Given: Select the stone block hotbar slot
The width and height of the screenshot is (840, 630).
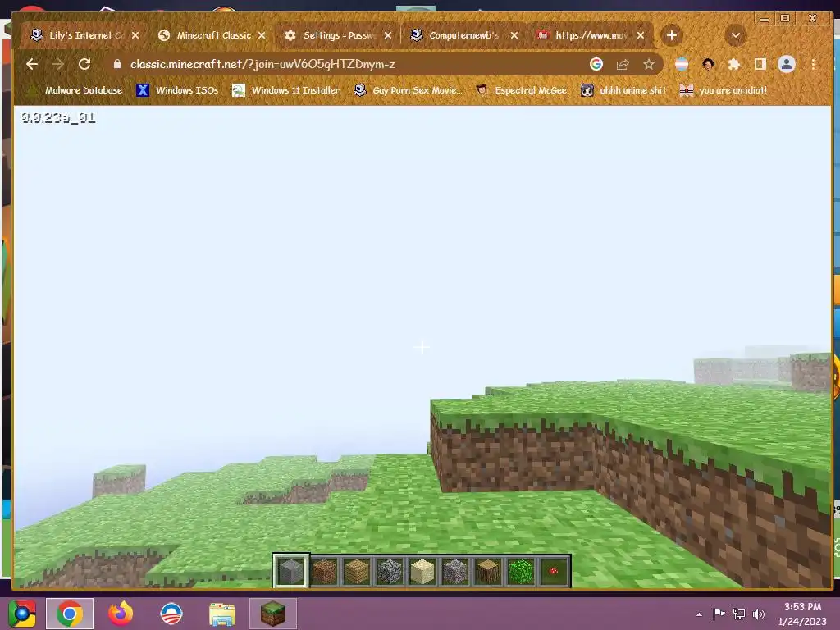Looking at the screenshot, I should click(291, 571).
